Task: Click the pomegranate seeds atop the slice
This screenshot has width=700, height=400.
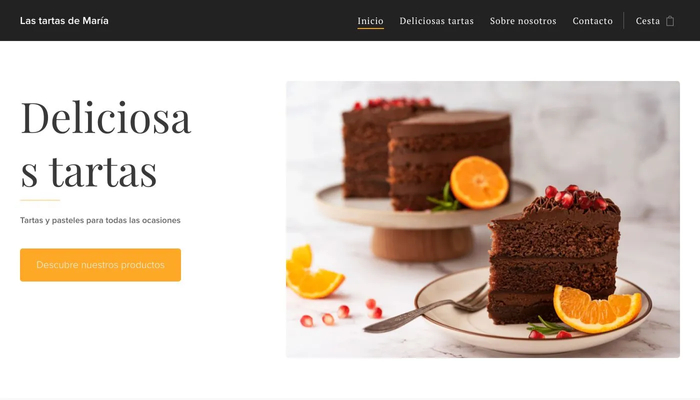Action: tap(575, 197)
